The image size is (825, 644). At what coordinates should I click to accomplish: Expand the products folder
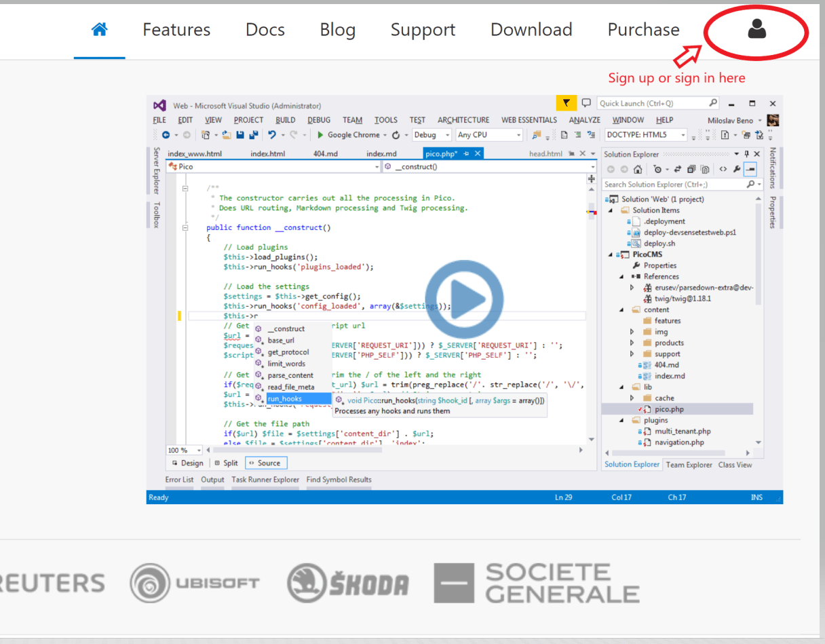tap(632, 343)
